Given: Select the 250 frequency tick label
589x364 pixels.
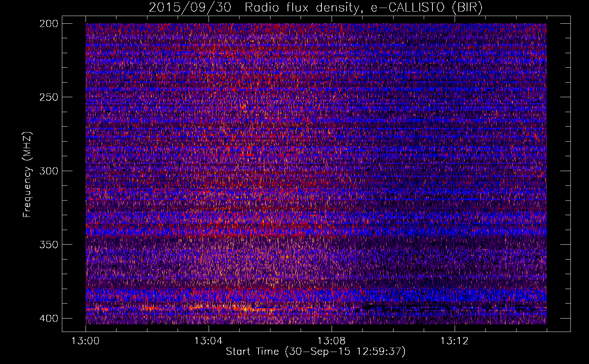Looking at the screenshot, I should coord(48,97).
